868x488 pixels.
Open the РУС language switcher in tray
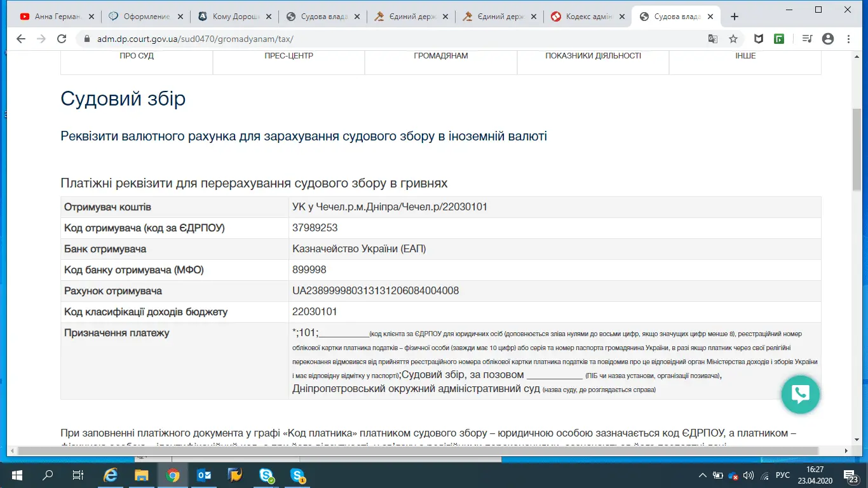[x=782, y=475]
